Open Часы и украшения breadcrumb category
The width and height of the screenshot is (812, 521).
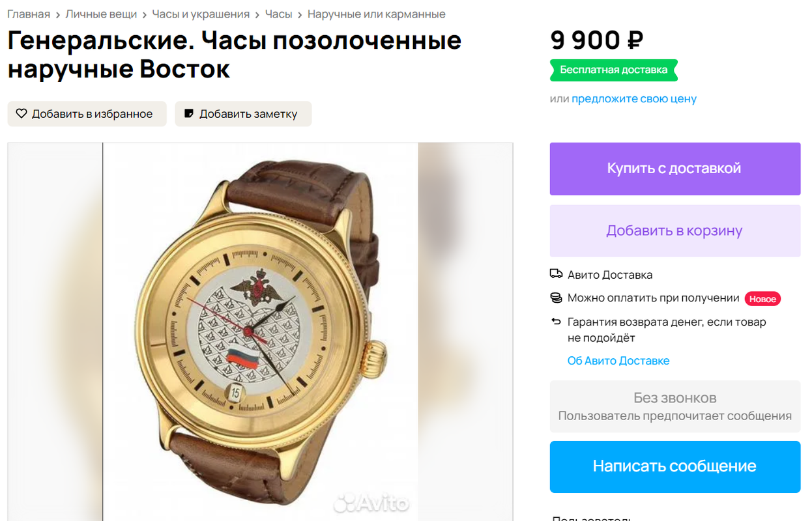coord(201,14)
